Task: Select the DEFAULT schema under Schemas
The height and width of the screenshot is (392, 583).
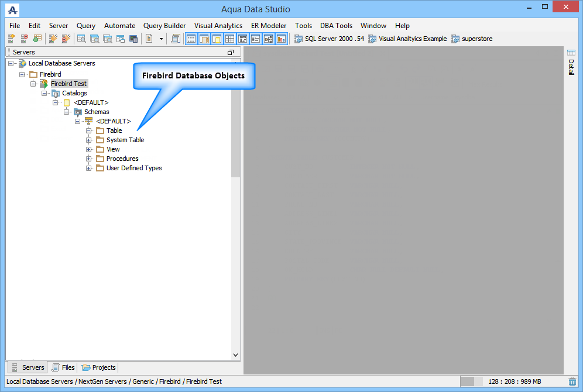Action: tap(114, 121)
